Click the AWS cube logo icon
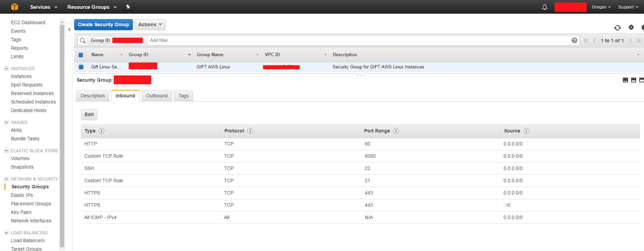This screenshot has width=644, height=251. [15, 7]
